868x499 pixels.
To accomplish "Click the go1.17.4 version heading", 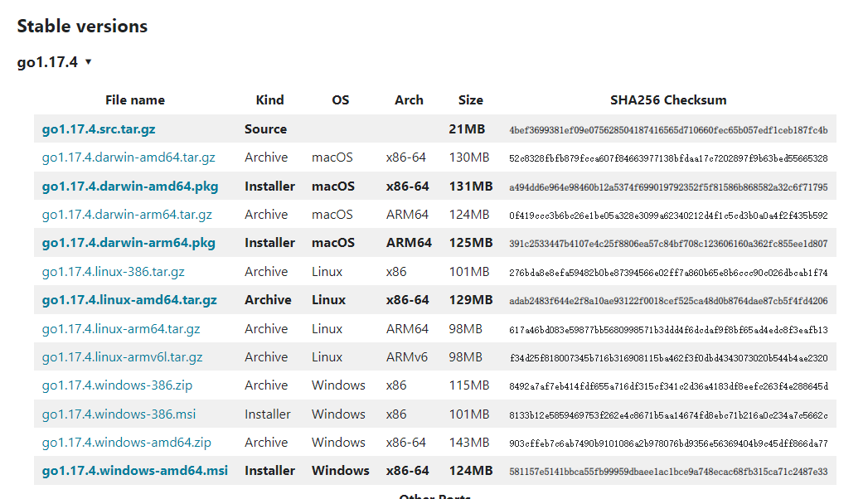I will 47,62.
